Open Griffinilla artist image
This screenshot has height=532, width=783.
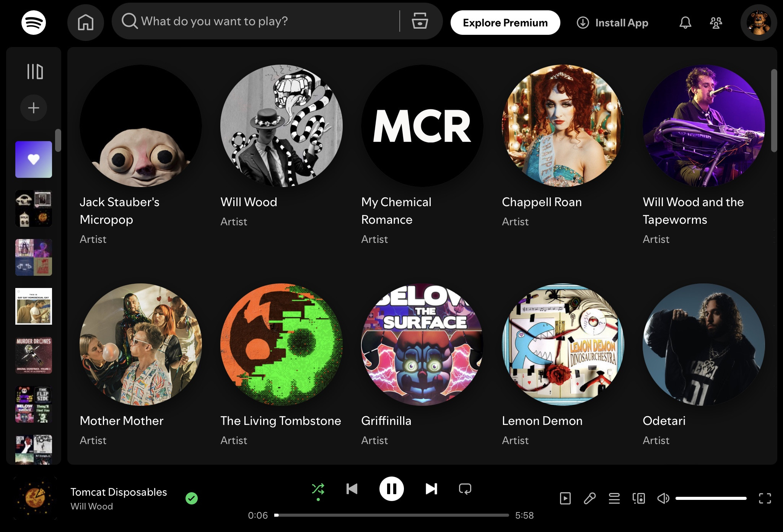tap(422, 345)
